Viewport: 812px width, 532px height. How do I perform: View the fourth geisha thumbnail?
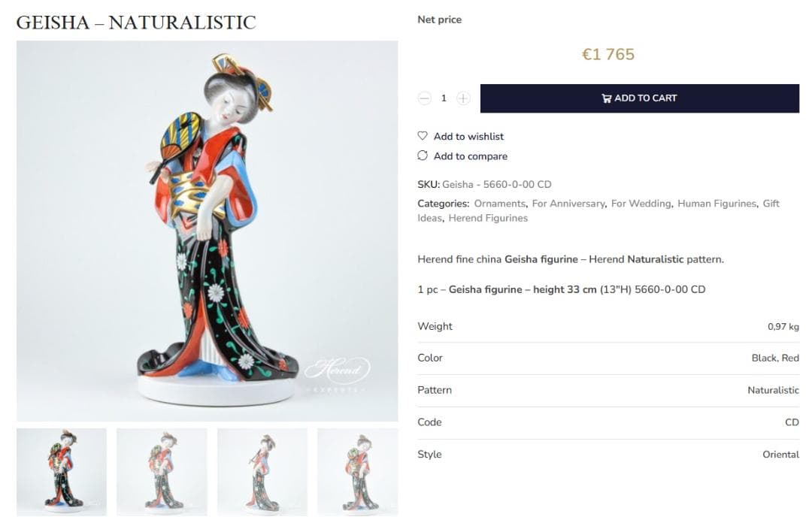358,472
